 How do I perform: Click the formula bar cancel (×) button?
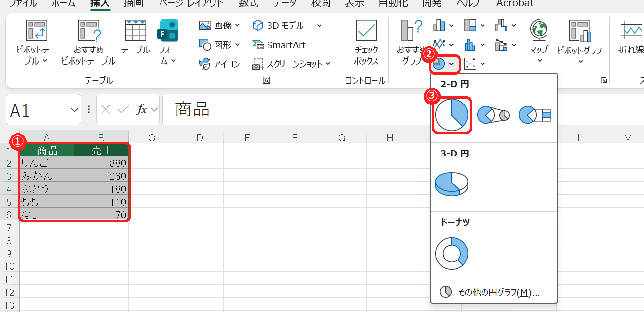(105, 110)
